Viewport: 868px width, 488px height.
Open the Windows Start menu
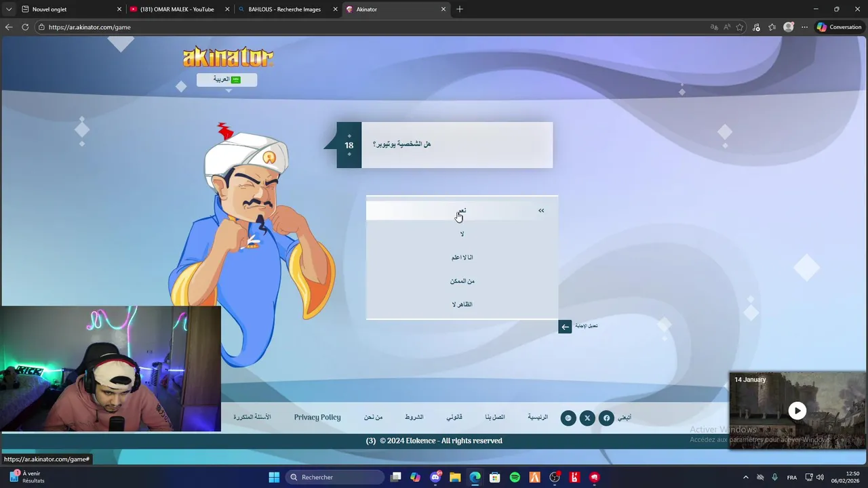[274, 477]
